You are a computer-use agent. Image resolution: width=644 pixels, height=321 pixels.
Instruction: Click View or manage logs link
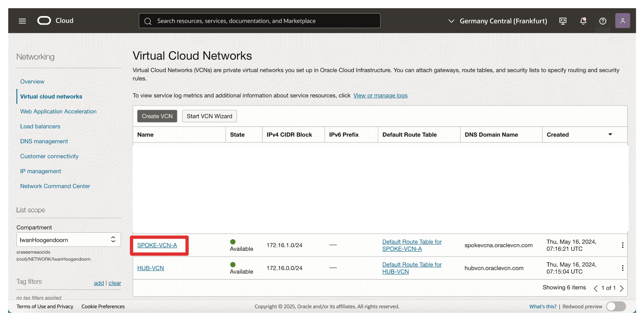click(380, 95)
